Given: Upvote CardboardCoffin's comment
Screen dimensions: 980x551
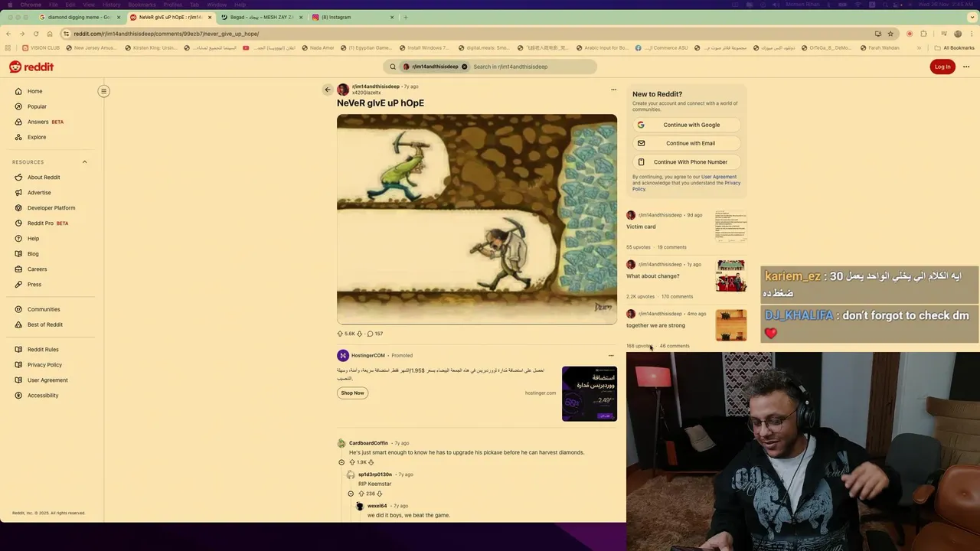Looking at the screenshot, I should click(x=352, y=462).
